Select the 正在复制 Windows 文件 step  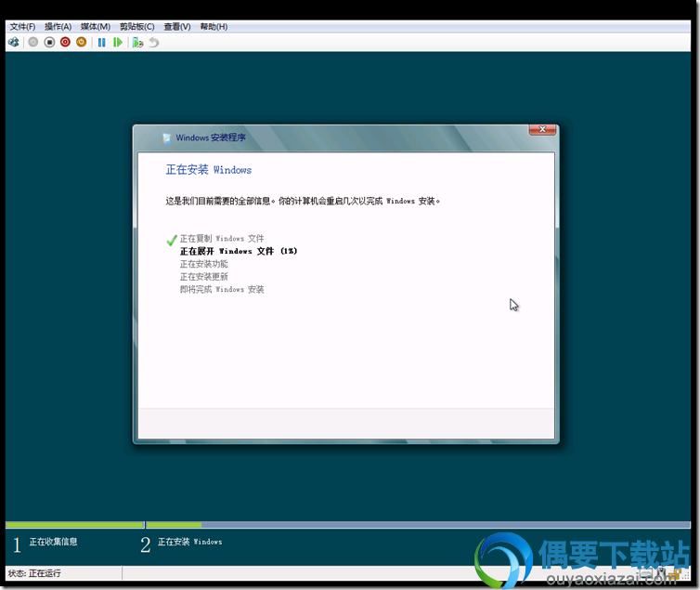(222, 239)
